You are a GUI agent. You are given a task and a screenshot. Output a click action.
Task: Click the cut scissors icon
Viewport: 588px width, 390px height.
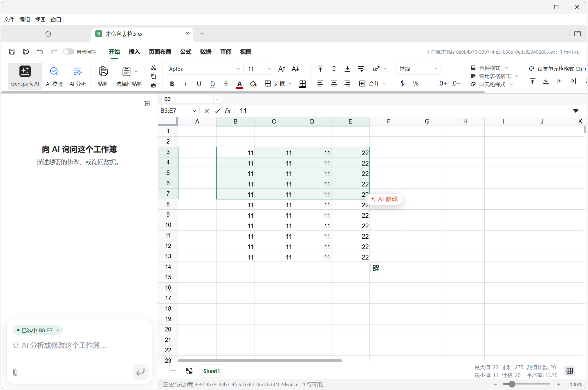[x=154, y=68]
